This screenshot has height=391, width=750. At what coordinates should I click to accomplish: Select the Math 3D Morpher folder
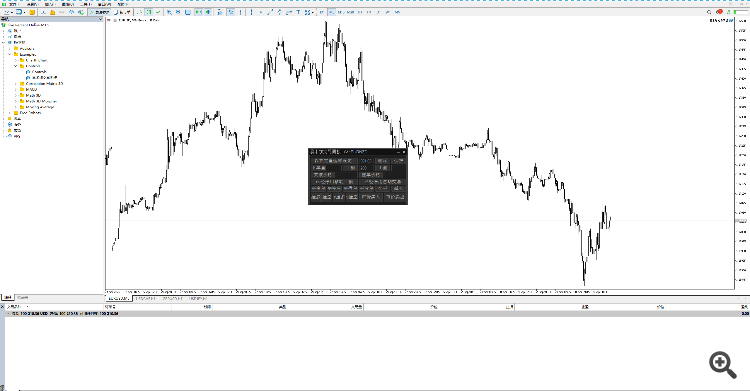click(x=41, y=101)
